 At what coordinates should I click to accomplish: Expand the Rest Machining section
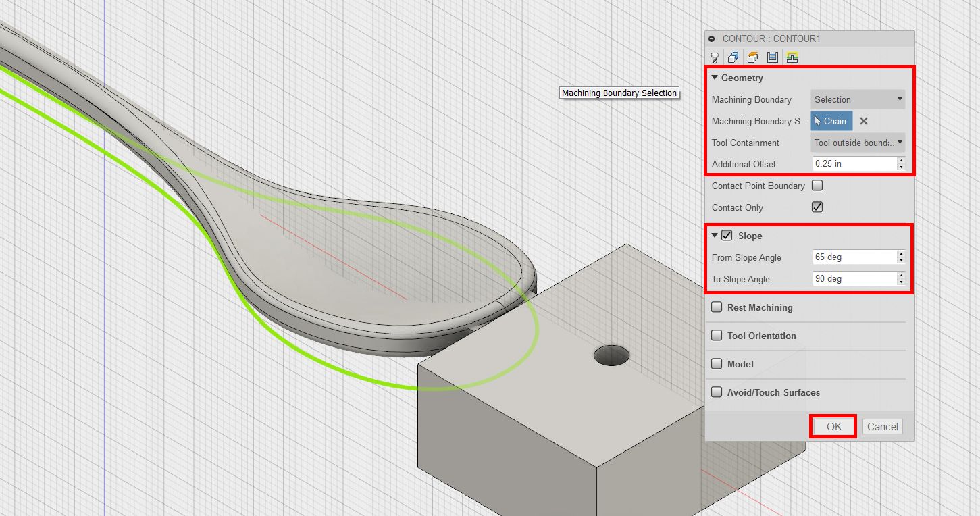(x=716, y=307)
